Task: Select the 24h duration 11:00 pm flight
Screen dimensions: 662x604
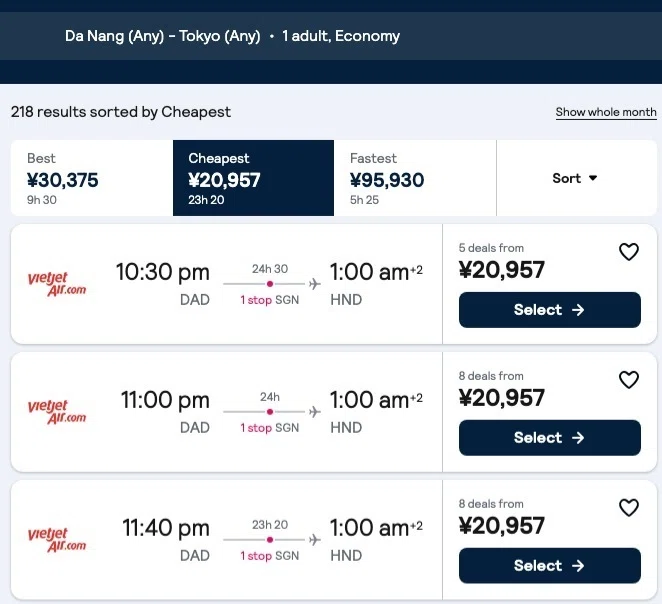Action: [x=550, y=438]
